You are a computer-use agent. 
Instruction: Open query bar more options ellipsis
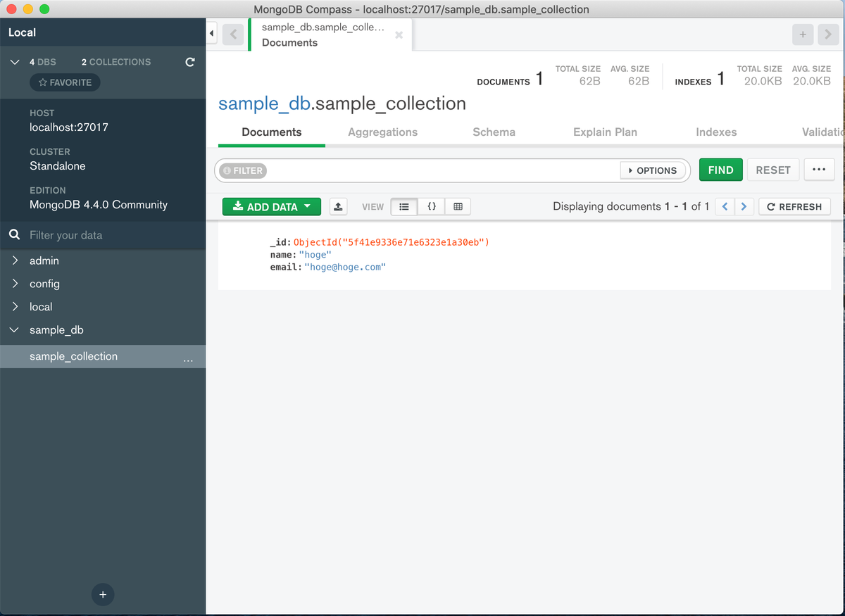pyautogui.click(x=819, y=170)
